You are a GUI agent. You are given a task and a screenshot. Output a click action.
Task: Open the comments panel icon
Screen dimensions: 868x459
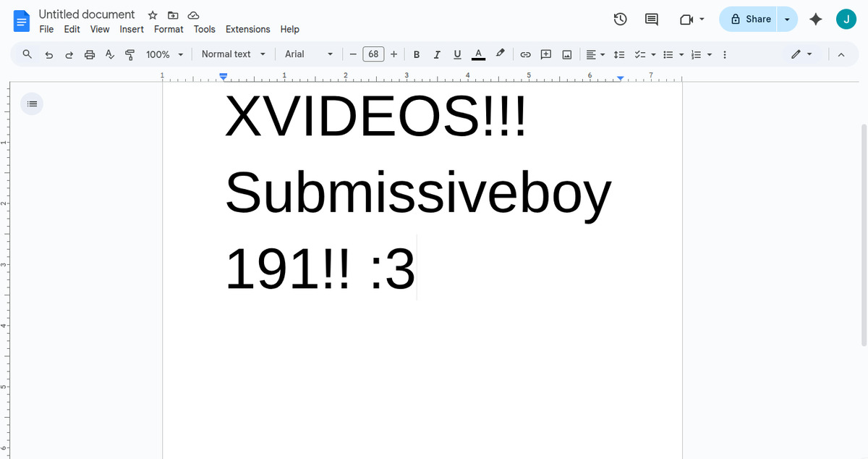pos(651,20)
